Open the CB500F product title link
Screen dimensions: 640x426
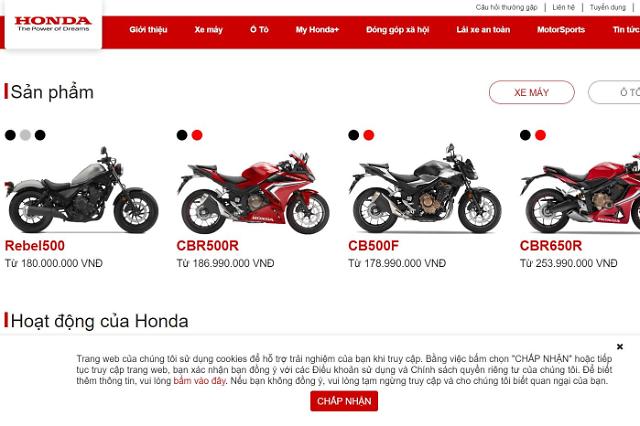(x=373, y=246)
